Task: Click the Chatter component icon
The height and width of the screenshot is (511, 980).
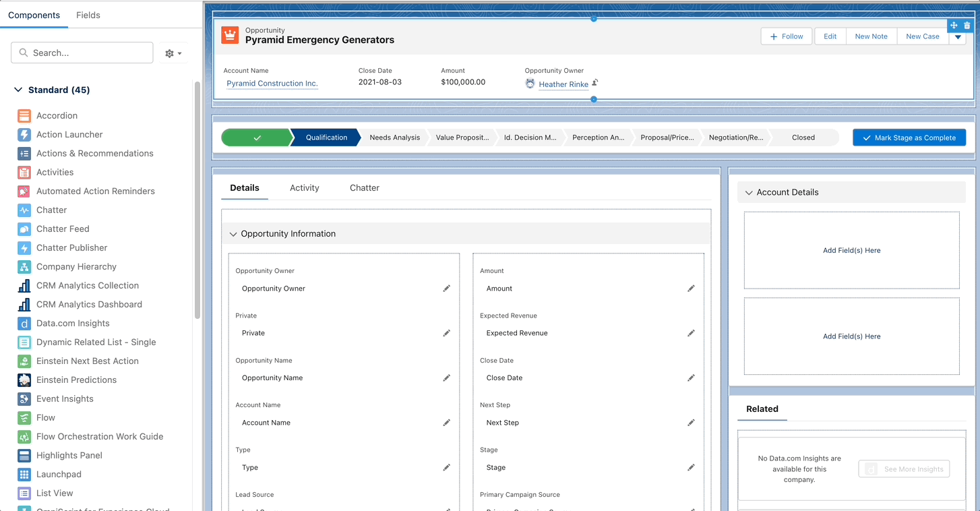Action: click(24, 210)
